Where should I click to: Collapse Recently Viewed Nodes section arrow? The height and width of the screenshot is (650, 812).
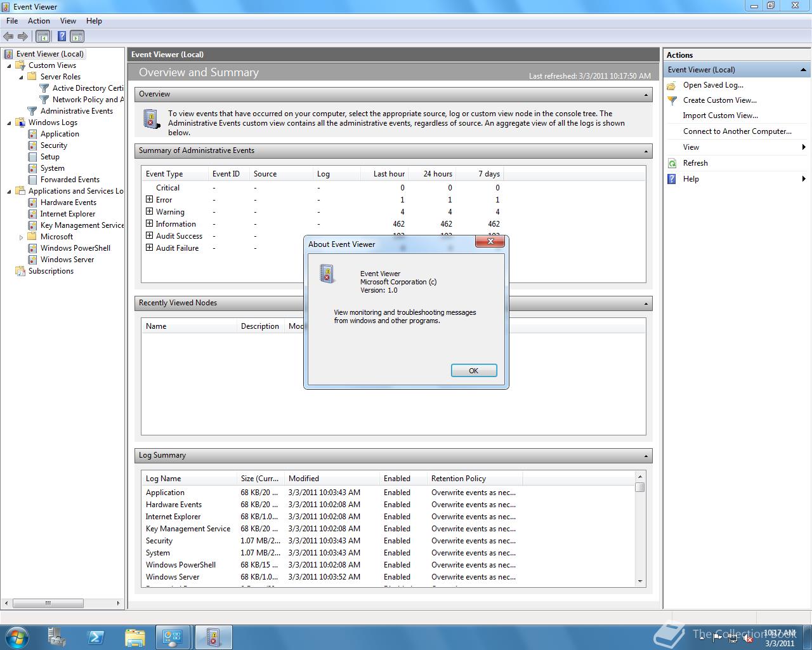coord(646,303)
